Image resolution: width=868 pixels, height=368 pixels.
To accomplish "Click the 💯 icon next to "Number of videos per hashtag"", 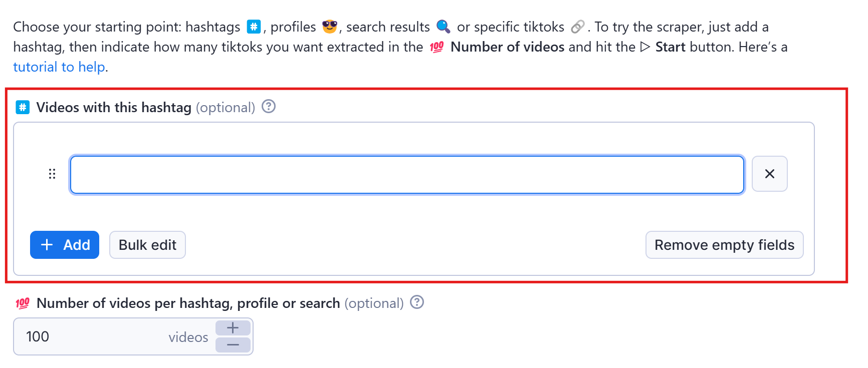I will [24, 302].
